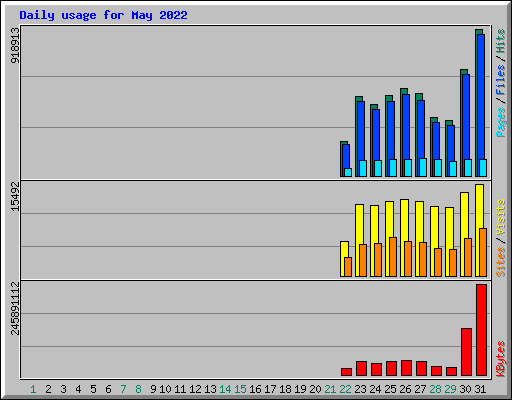512x400 pixels.
Task: Click the red KBytes bar for day 29
Action: (451, 371)
